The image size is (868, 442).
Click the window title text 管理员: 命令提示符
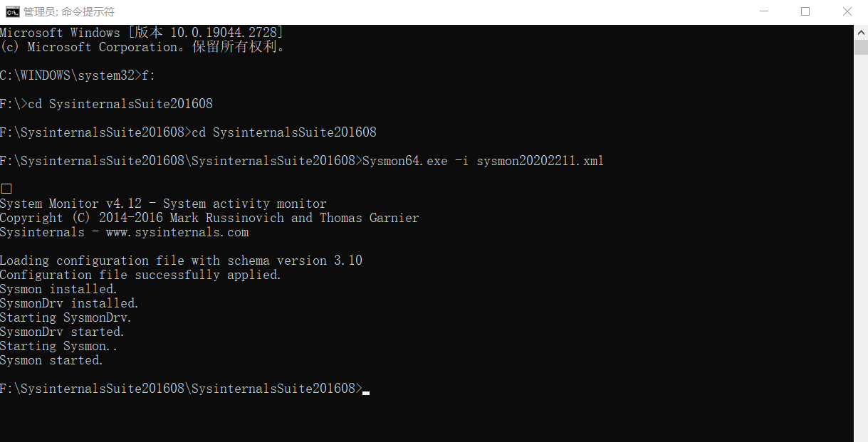(x=68, y=12)
